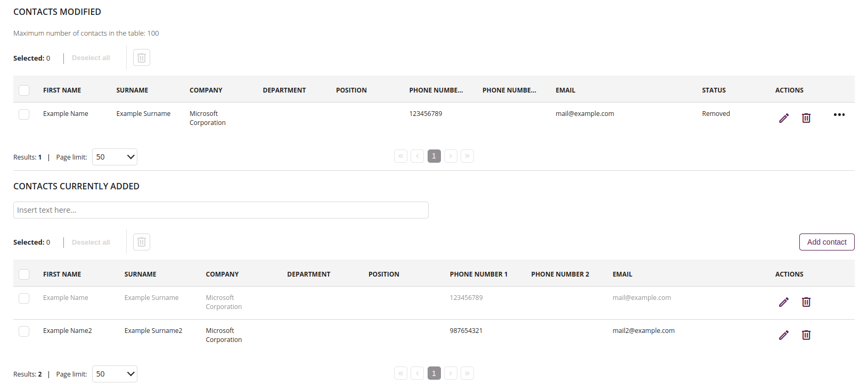Click POSITION header in Contacts Modified
Image resolution: width=868 pixels, height=384 pixels.
[351, 90]
